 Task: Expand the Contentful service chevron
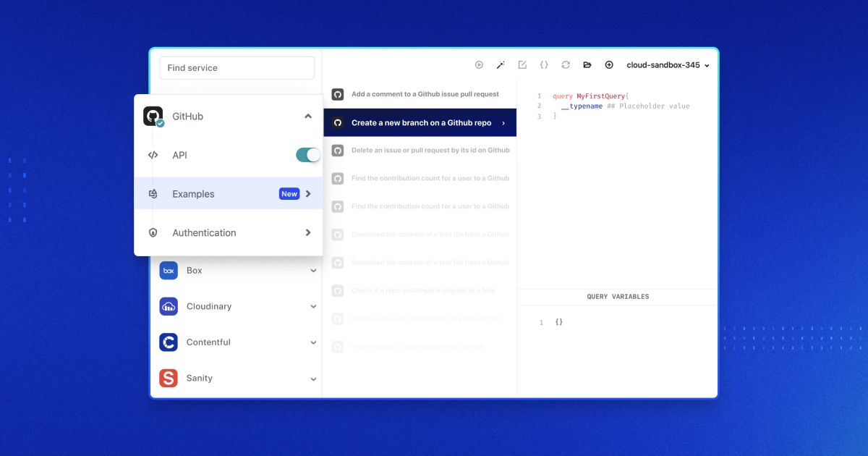313,342
